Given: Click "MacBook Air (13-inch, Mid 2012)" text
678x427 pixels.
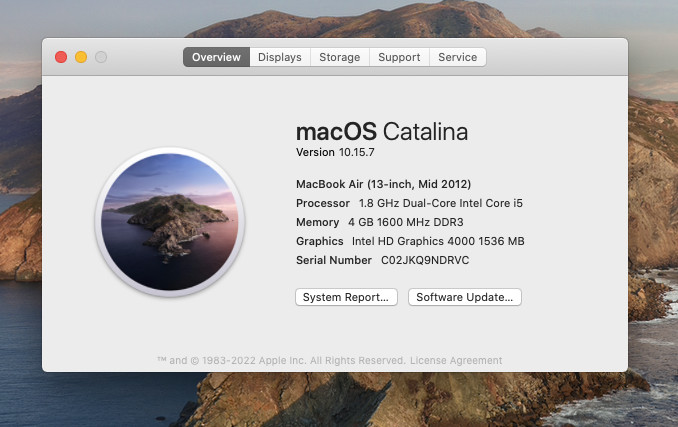Looking at the screenshot, I should (383, 184).
